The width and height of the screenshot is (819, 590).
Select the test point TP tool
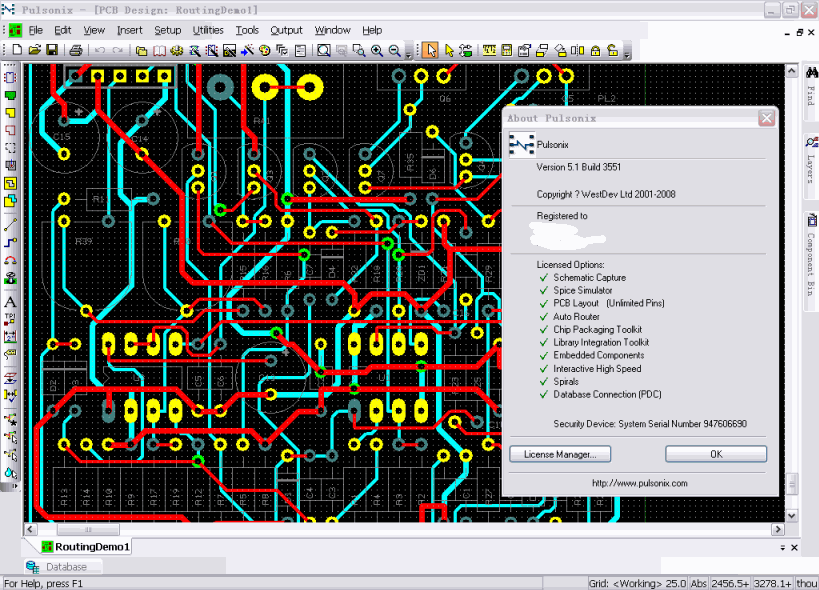(10, 319)
